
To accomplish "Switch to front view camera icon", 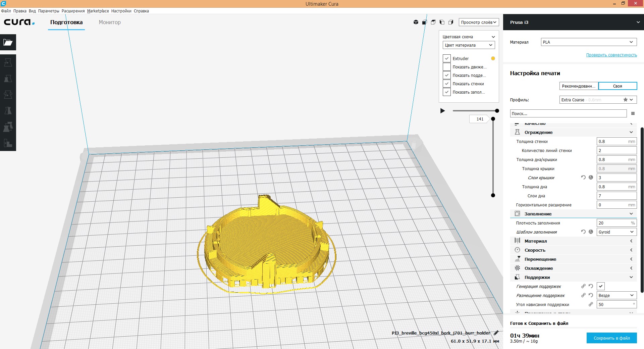I will click(425, 22).
